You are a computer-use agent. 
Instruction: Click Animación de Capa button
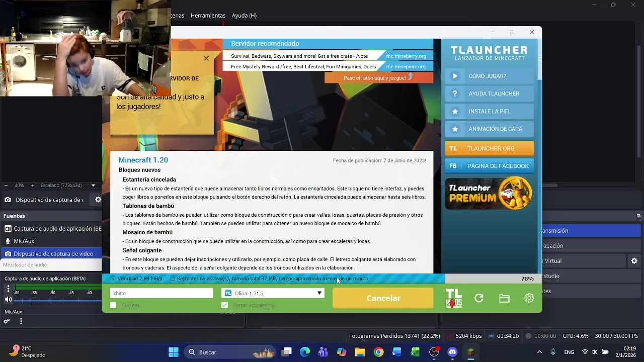pyautogui.click(x=489, y=129)
